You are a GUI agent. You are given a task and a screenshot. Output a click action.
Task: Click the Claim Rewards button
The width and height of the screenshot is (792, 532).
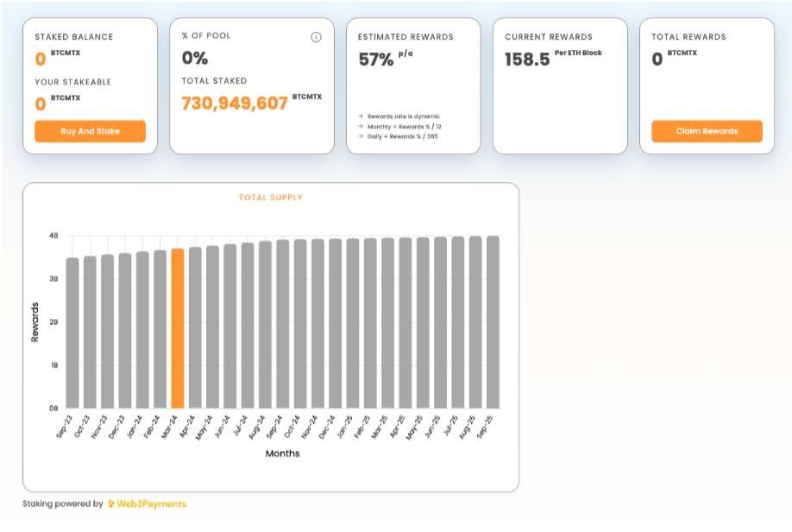point(707,131)
